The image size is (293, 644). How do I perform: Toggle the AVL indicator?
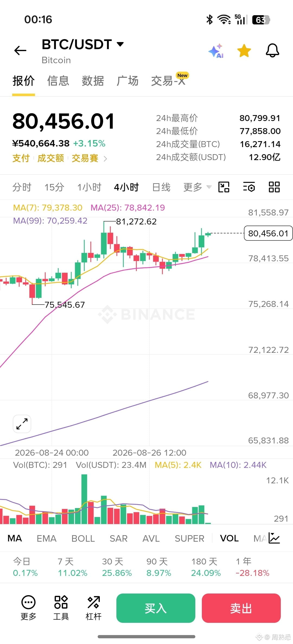tap(151, 538)
